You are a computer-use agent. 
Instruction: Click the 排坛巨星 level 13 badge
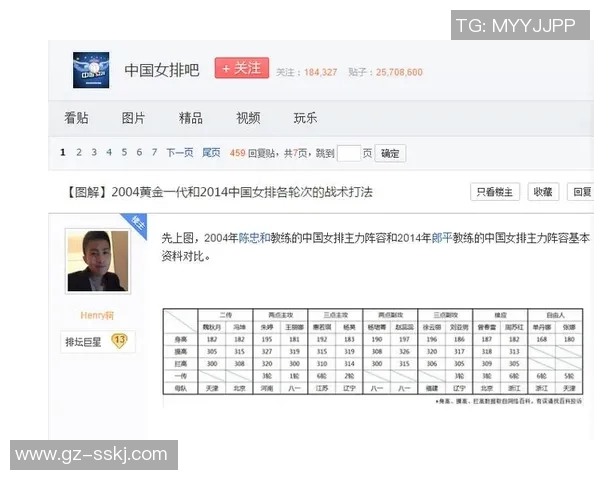(x=96, y=341)
